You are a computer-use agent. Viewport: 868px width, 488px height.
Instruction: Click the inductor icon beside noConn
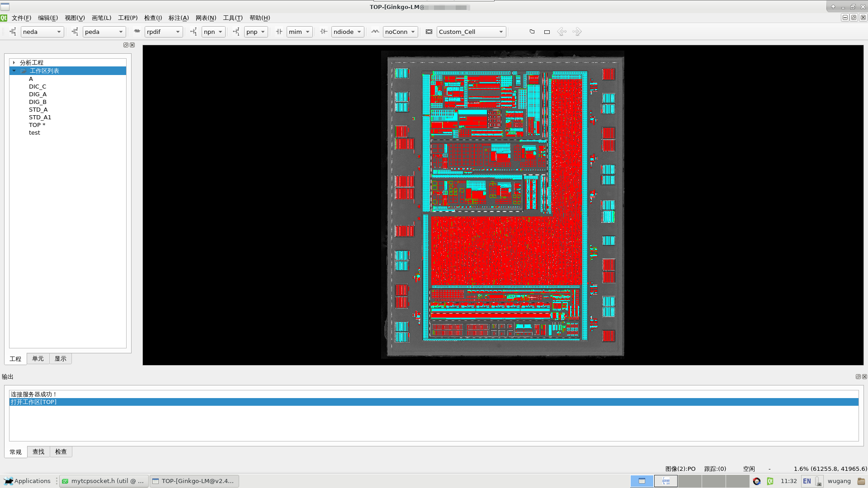tap(375, 32)
